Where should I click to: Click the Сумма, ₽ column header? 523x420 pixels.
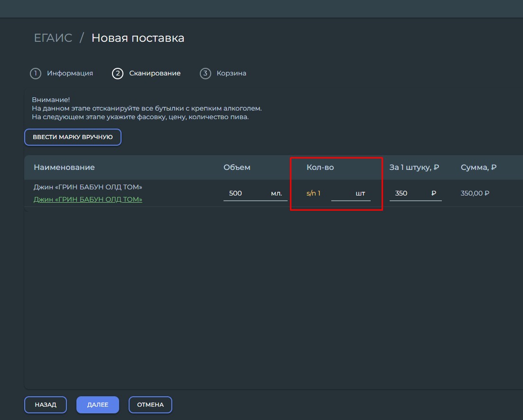pyautogui.click(x=479, y=168)
